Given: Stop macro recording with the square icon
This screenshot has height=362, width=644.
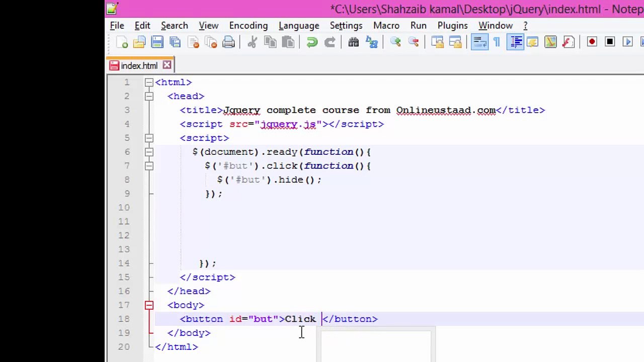Looking at the screenshot, I should click(610, 43).
